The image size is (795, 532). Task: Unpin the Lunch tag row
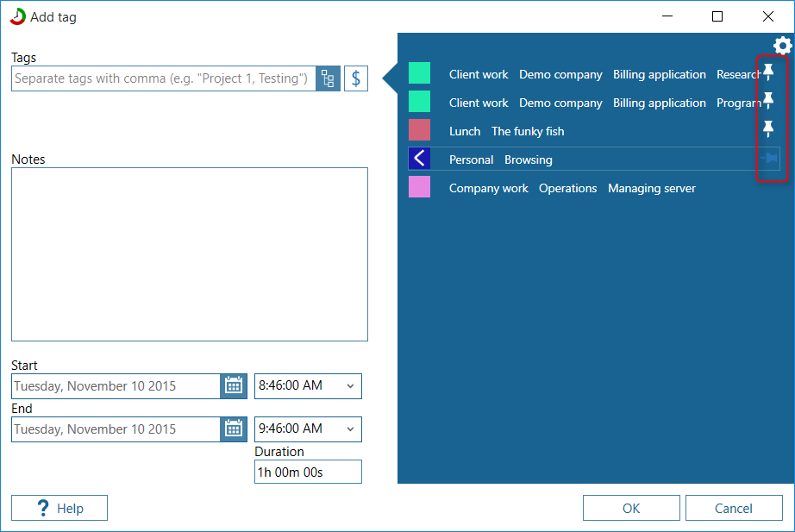[x=768, y=129]
